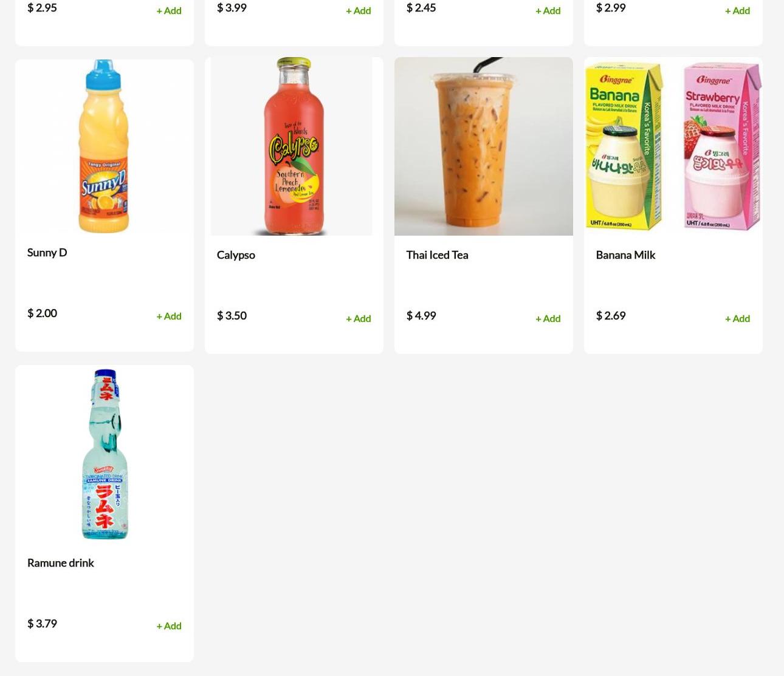Open the Thai Iced Tea photo

coord(484,146)
